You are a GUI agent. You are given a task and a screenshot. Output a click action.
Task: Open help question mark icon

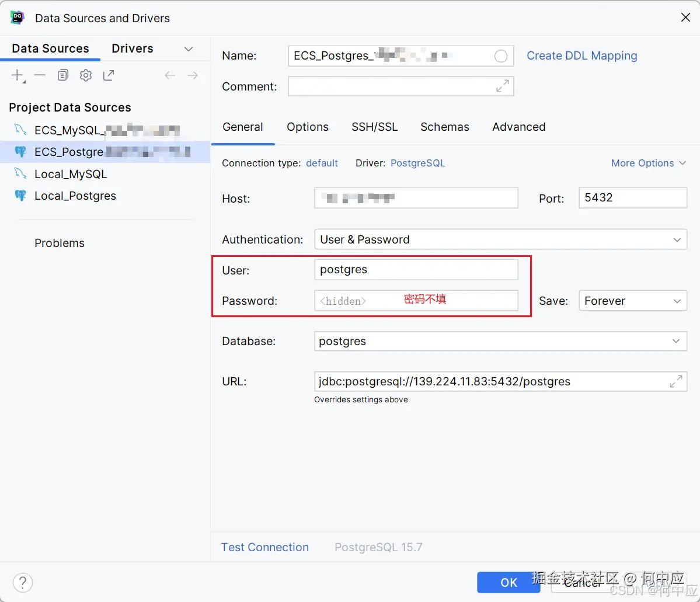click(x=23, y=583)
